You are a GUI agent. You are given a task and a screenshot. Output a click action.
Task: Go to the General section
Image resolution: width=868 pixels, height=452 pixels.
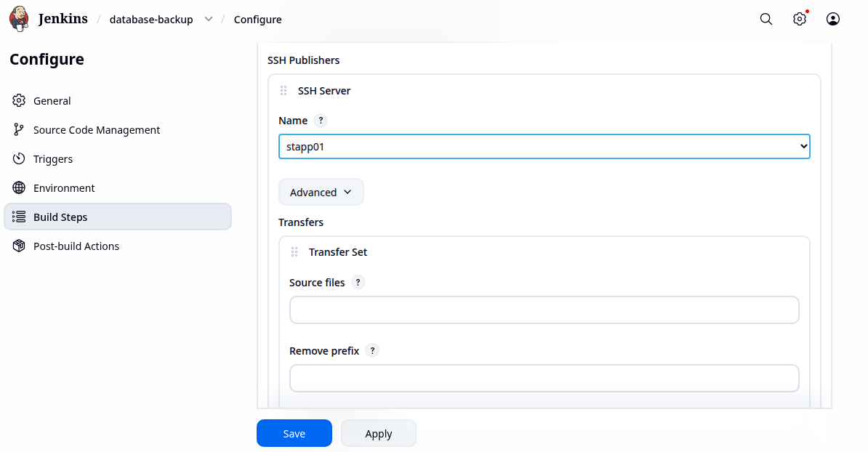coord(117,101)
